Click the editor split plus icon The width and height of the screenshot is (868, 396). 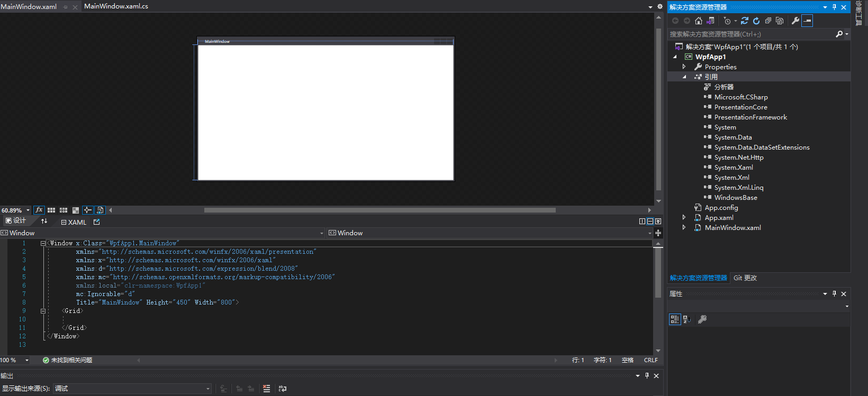658,233
